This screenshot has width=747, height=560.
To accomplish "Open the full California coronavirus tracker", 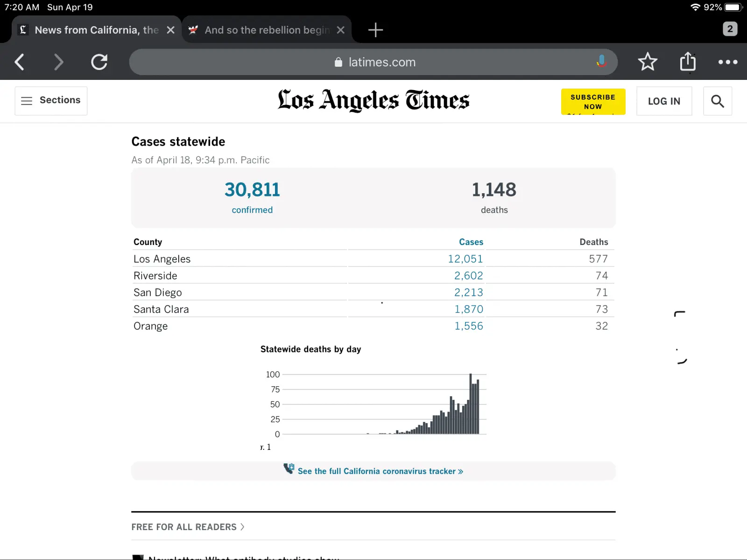I will coord(381,471).
